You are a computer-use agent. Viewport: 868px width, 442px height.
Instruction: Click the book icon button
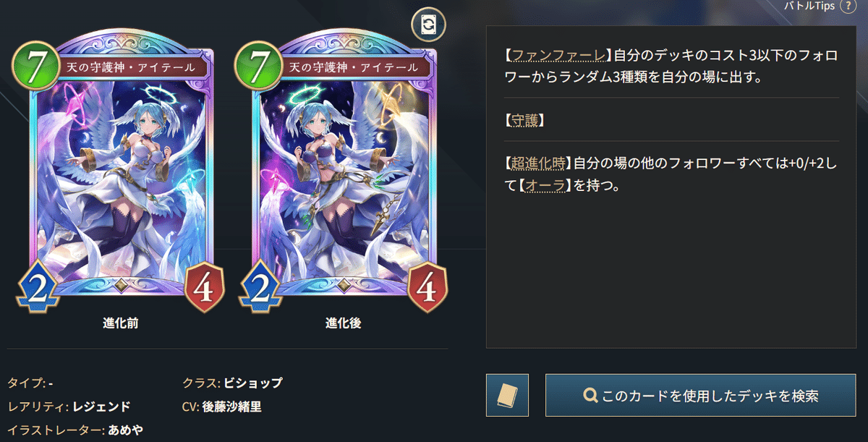point(508,395)
